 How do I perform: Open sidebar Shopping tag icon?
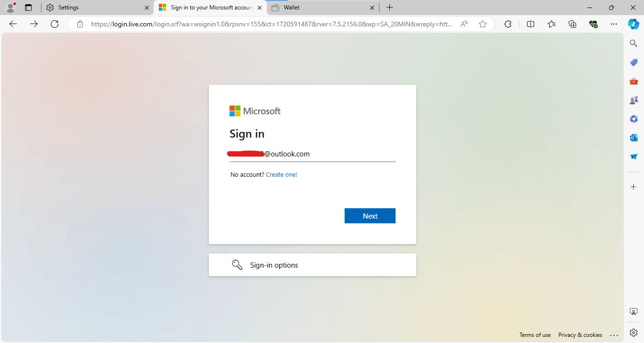[634, 62]
